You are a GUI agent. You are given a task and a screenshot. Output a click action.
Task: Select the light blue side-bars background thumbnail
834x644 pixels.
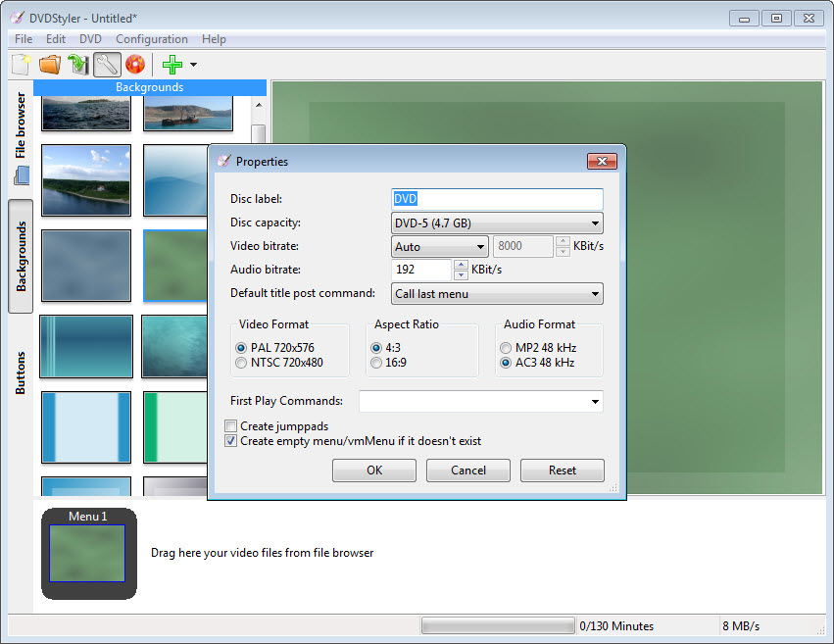pos(86,427)
